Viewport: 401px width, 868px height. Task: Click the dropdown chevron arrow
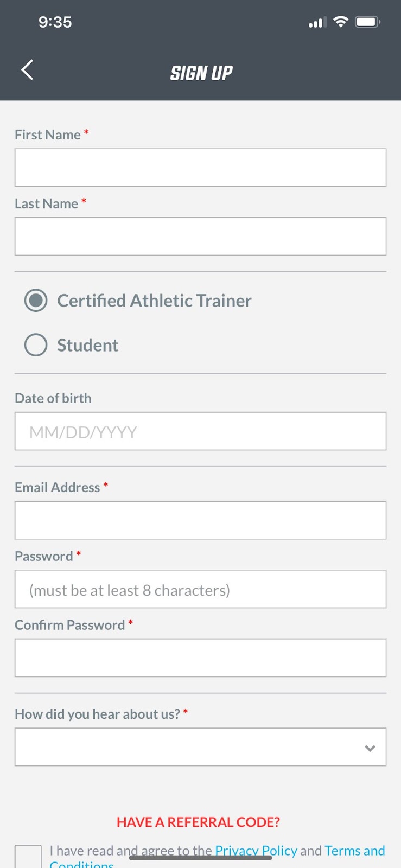[370, 748]
